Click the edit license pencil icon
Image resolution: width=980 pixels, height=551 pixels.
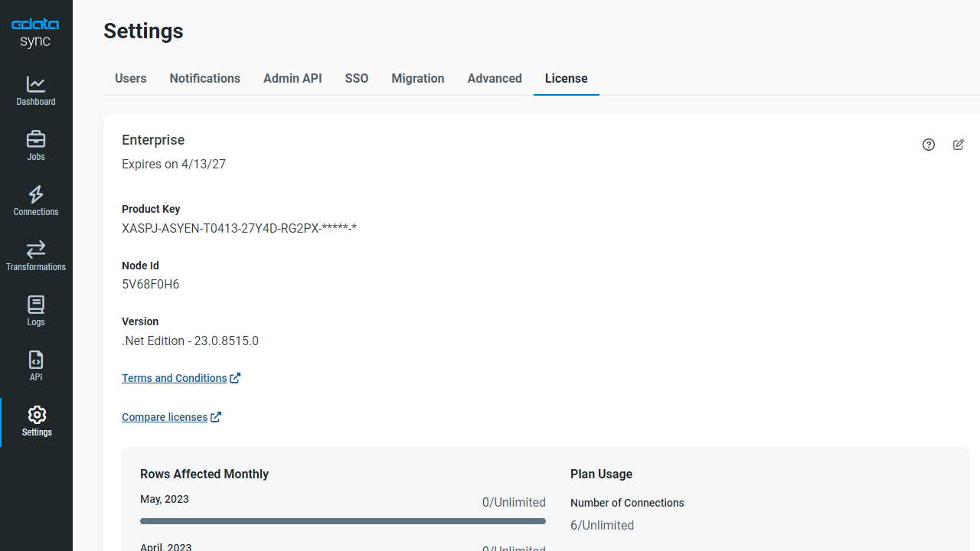959,145
